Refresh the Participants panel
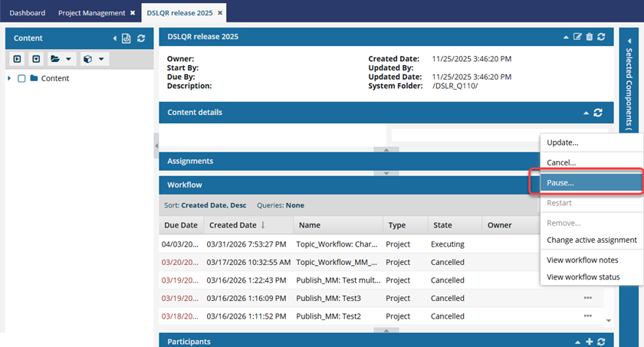The width and height of the screenshot is (644, 347). [x=601, y=342]
